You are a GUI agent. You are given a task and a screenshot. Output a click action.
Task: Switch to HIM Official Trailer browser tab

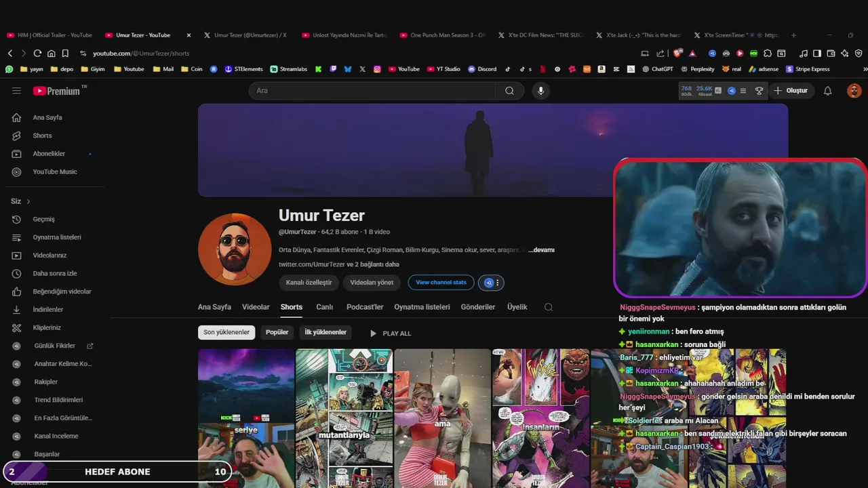click(x=50, y=35)
